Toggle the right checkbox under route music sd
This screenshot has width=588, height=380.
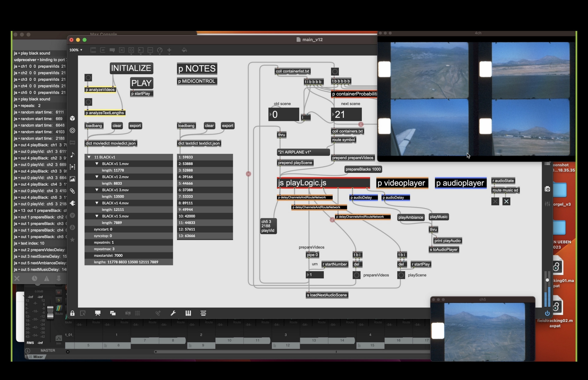pyautogui.click(x=506, y=201)
